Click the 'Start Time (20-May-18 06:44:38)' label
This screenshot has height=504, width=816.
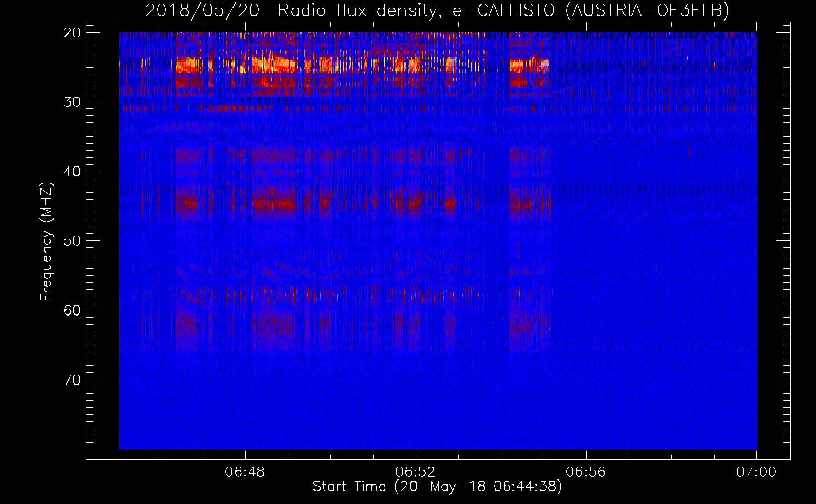click(437, 487)
